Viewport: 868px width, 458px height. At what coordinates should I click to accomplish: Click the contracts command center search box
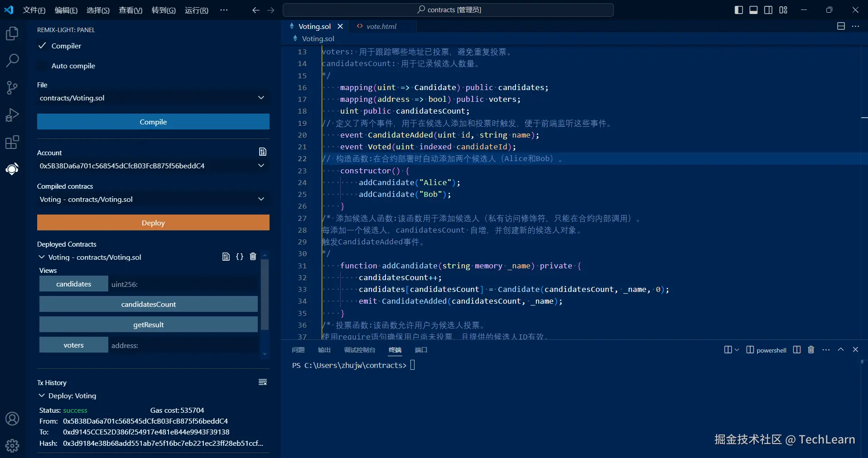tap(448, 10)
